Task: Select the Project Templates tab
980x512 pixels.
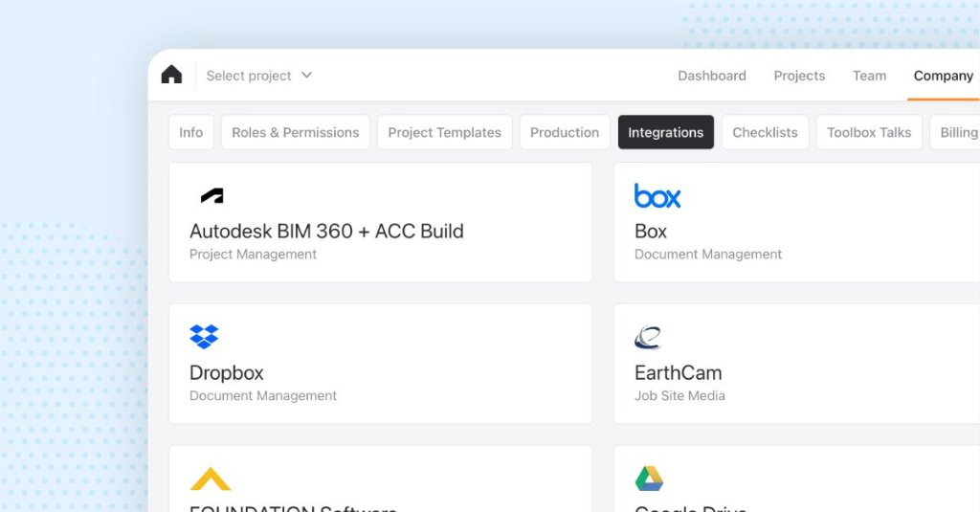Action: (444, 132)
